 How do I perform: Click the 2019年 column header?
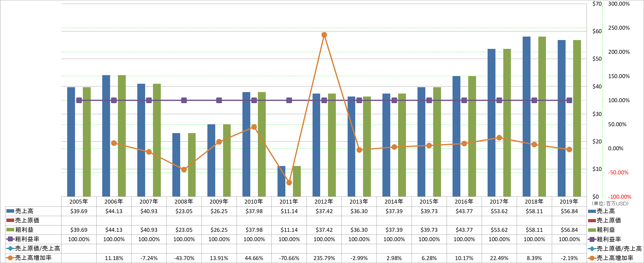coord(569,202)
